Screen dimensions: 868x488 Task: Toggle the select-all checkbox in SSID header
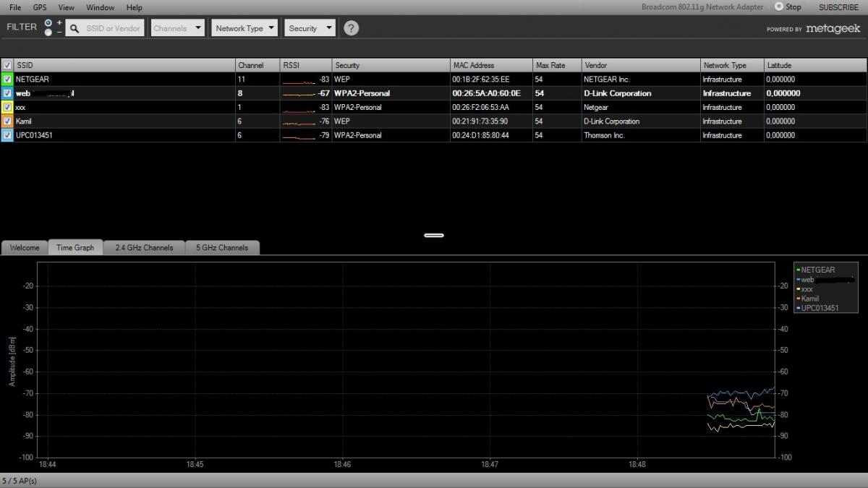coord(7,65)
